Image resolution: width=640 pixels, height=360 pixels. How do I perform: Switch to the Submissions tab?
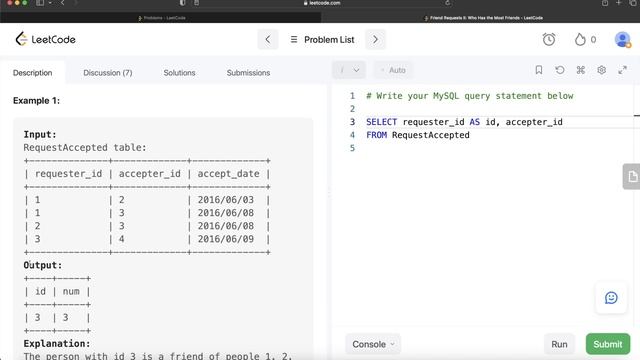coord(248,73)
